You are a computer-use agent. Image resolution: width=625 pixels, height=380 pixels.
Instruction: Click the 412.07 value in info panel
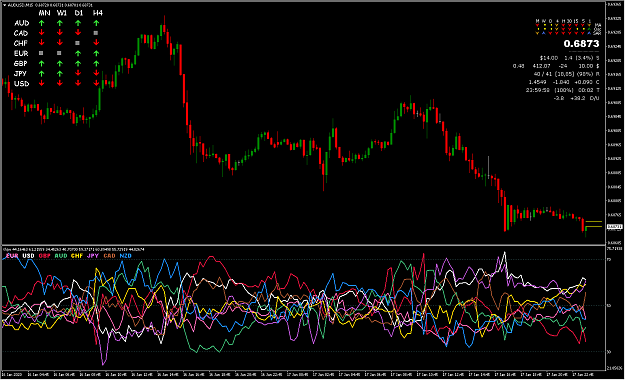click(x=542, y=66)
